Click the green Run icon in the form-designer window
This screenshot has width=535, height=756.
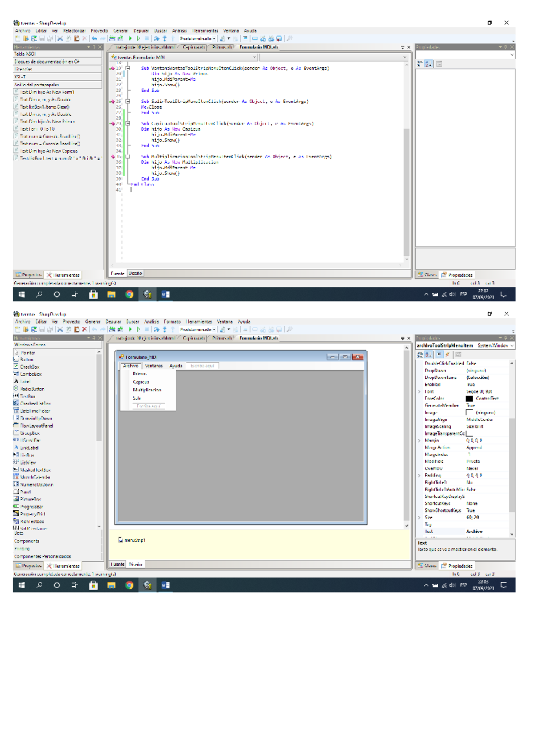[130, 329]
